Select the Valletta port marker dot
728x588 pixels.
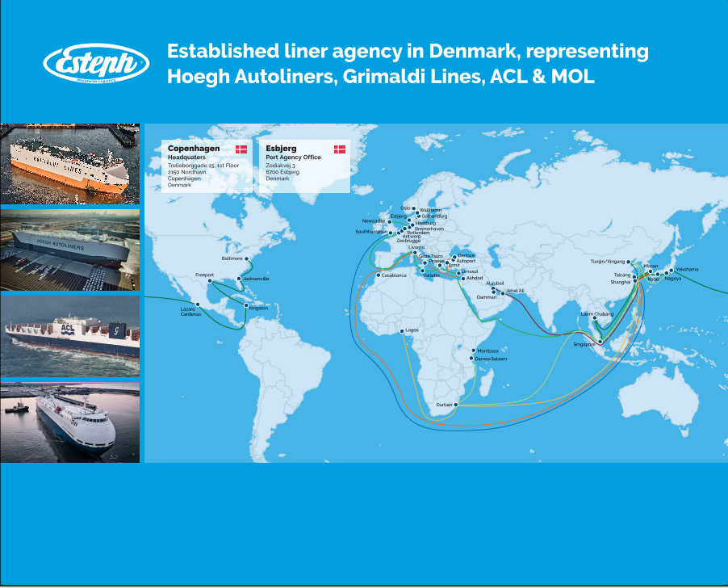click(x=422, y=271)
